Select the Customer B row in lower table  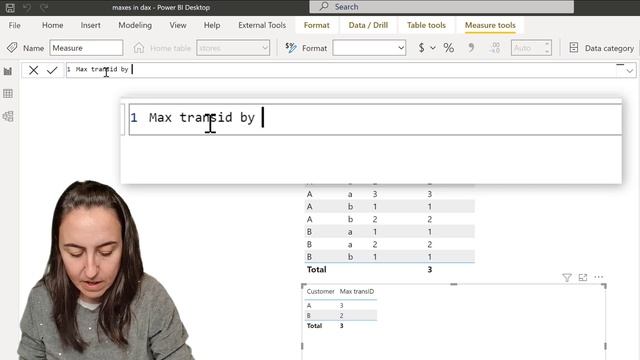point(340,316)
